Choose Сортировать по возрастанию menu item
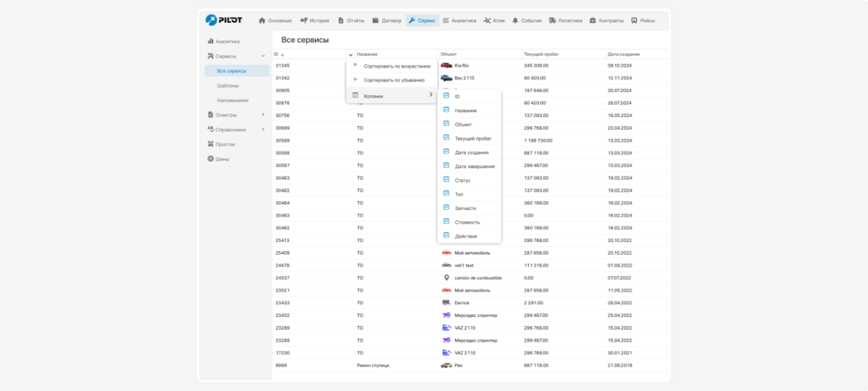 397,66
